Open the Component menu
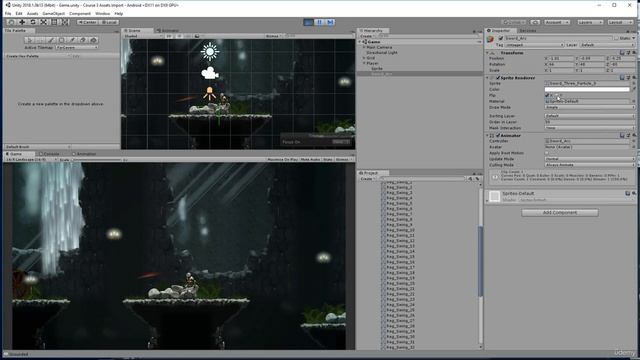 [x=80, y=13]
